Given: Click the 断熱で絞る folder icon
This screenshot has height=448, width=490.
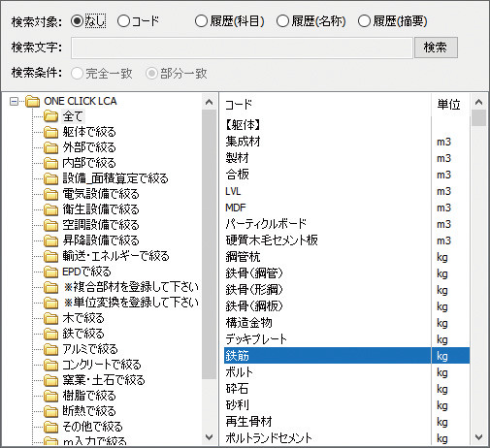Looking at the screenshot, I should pyautogui.click(x=50, y=411).
